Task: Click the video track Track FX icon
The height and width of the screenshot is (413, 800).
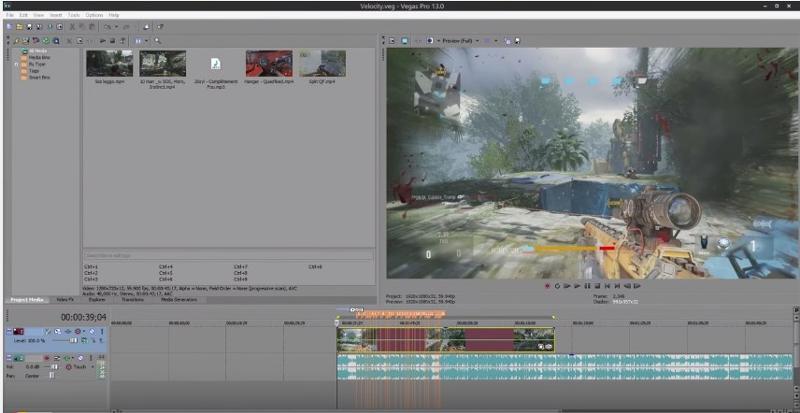Action: (x=67, y=332)
